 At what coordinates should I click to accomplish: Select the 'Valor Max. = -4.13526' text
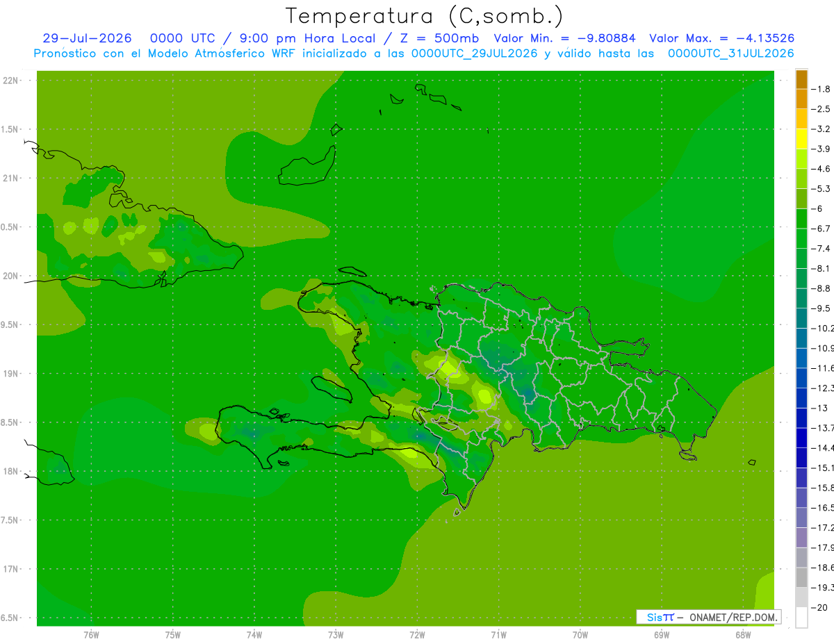[721, 38]
